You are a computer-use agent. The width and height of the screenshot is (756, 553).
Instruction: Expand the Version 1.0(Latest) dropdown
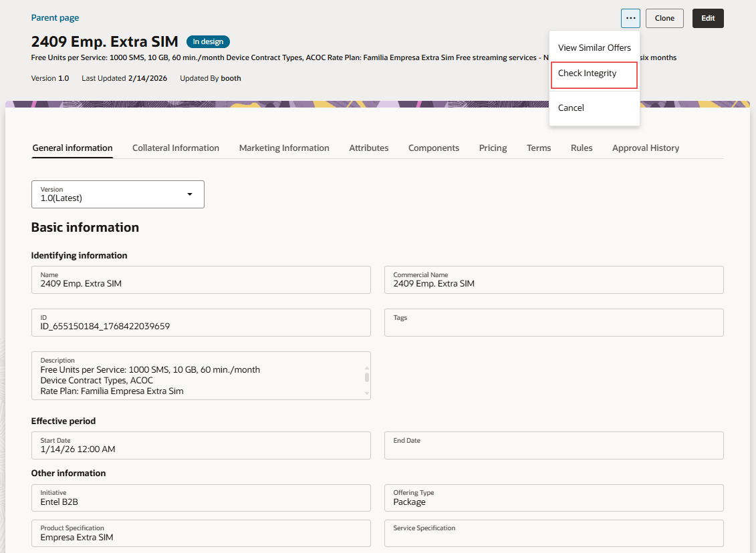[118, 194]
